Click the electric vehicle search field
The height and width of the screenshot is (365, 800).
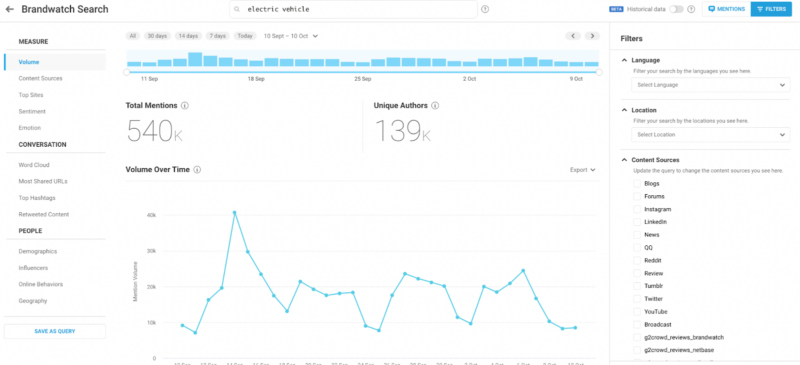point(353,9)
